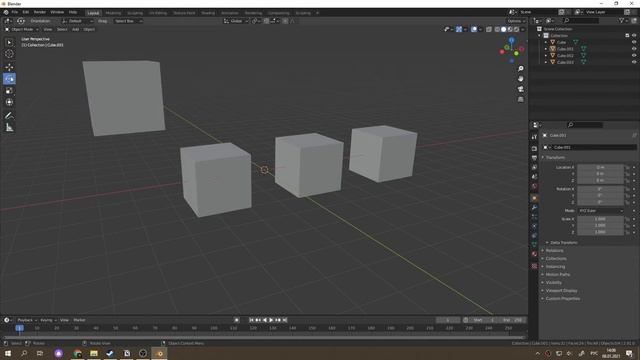Open the viewport Options dropdown
The height and width of the screenshot is (360, 640).
(516, 21)
